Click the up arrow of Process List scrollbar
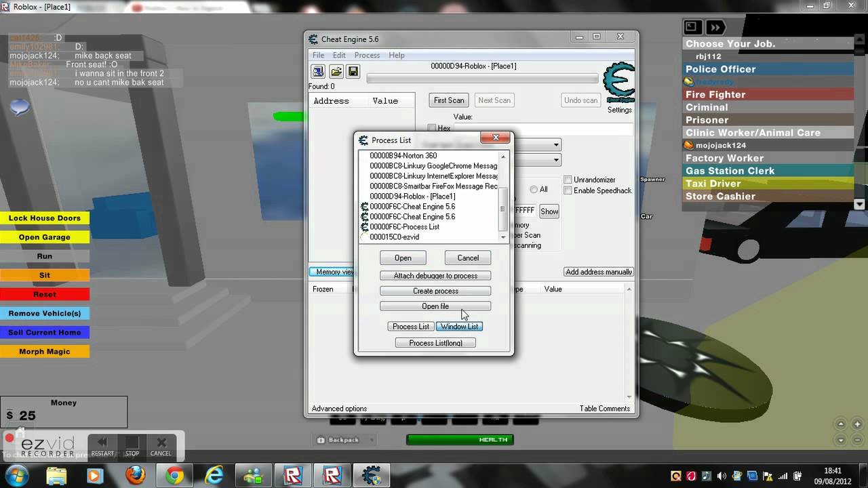The image size is (868, 488). (x=503, y=156)
